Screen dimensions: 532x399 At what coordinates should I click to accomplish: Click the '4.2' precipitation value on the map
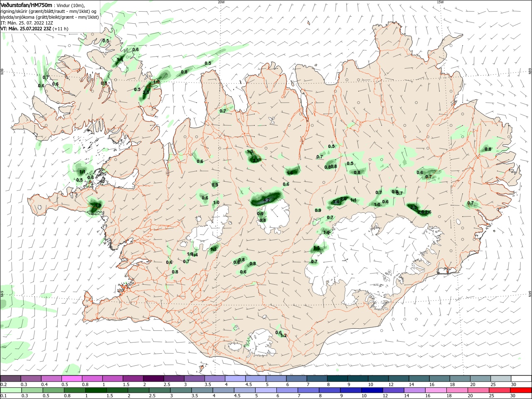tap(267, 200)
